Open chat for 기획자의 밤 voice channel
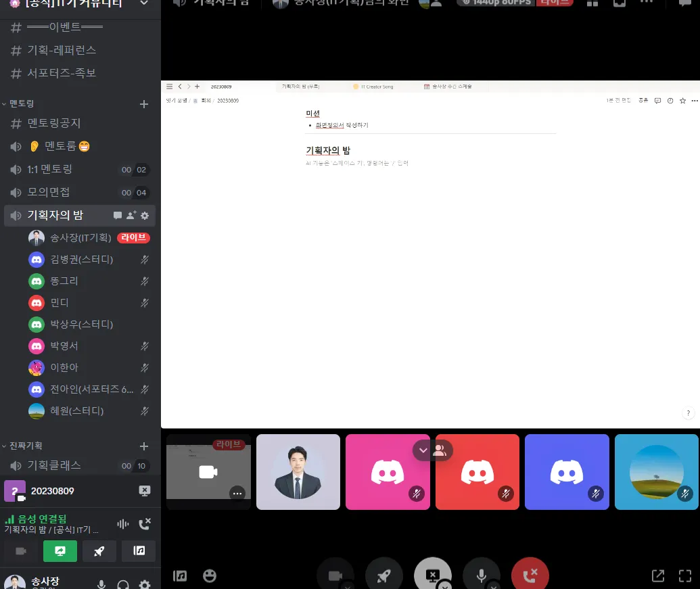The height and width of the screenshot is (589, 700). (x=118, y=216)
